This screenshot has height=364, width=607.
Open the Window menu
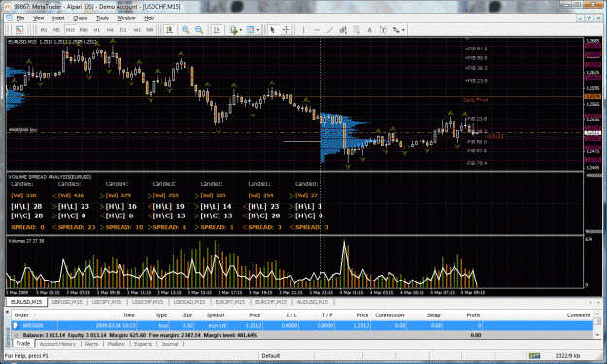pos(126,18)
